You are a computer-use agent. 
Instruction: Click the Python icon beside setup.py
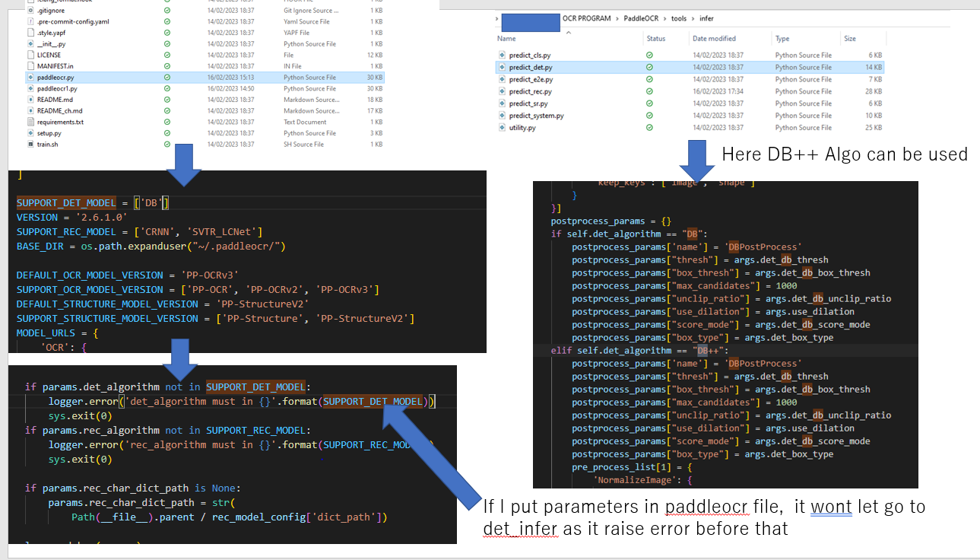tap(30, 133)
